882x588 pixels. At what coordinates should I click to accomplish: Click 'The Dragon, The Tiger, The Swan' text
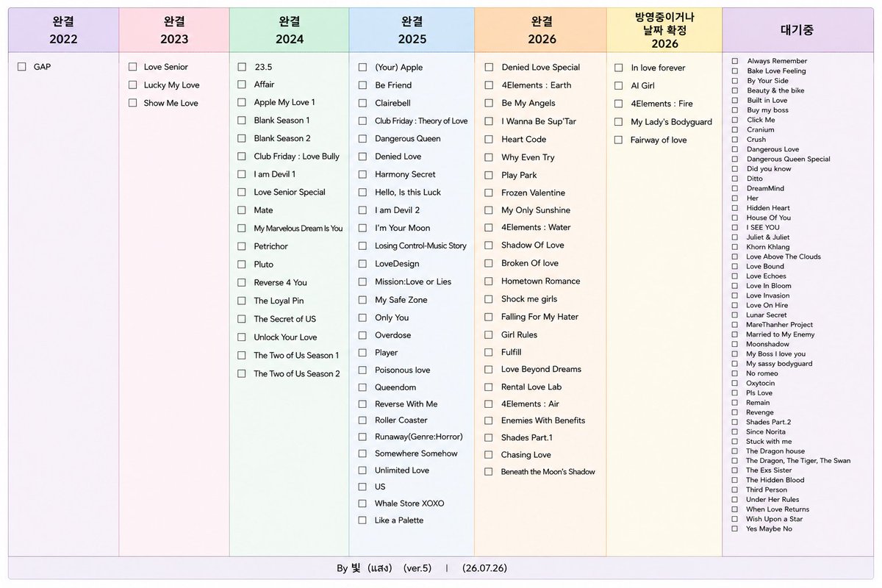click(x=798, y=461)
